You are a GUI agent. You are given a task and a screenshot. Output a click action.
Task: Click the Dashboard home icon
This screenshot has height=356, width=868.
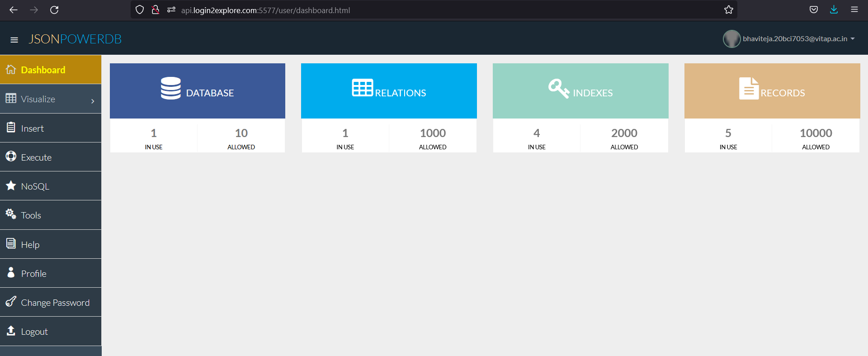coord(11,69)
